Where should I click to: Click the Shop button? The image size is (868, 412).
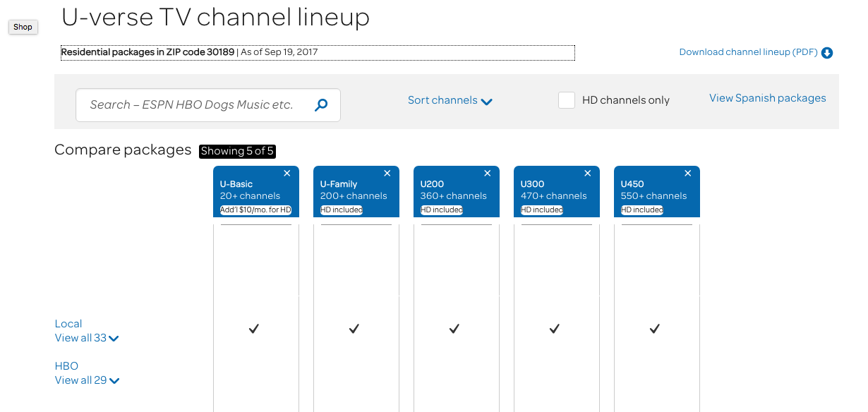pyautogui.click(x=23, y=27)
